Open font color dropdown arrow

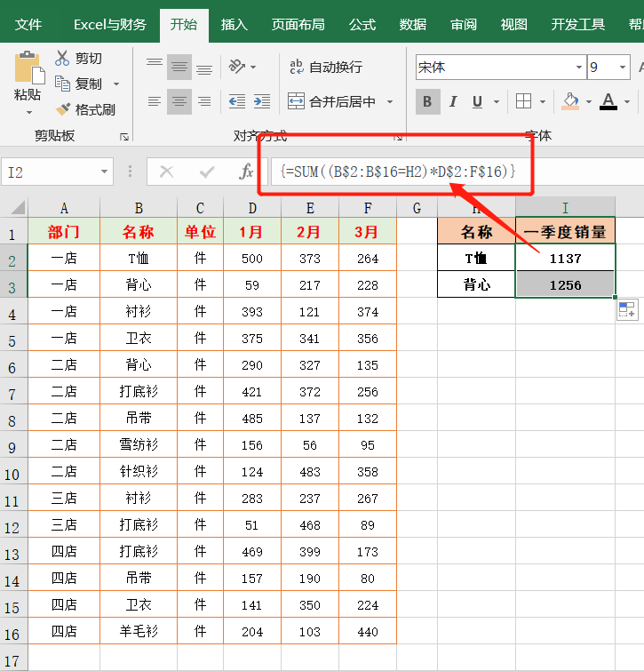(x=627, y=102)
